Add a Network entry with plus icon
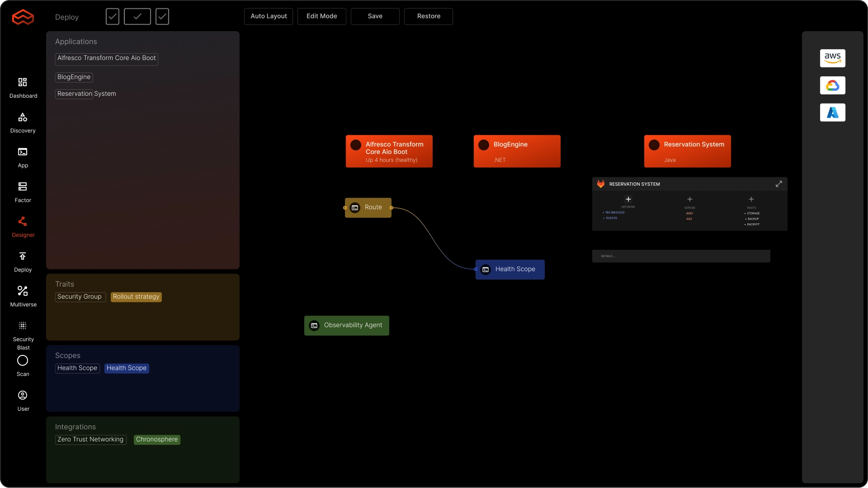868x488 pixels. pos(628,199)
